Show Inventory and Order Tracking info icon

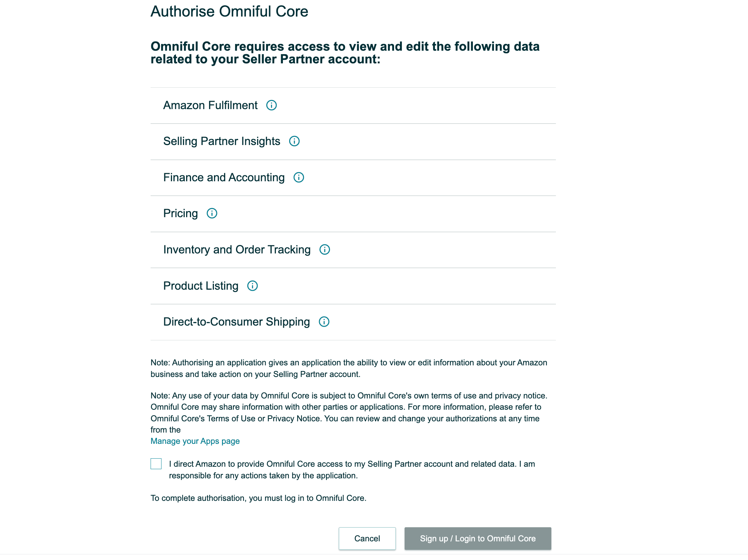[324, 250]
